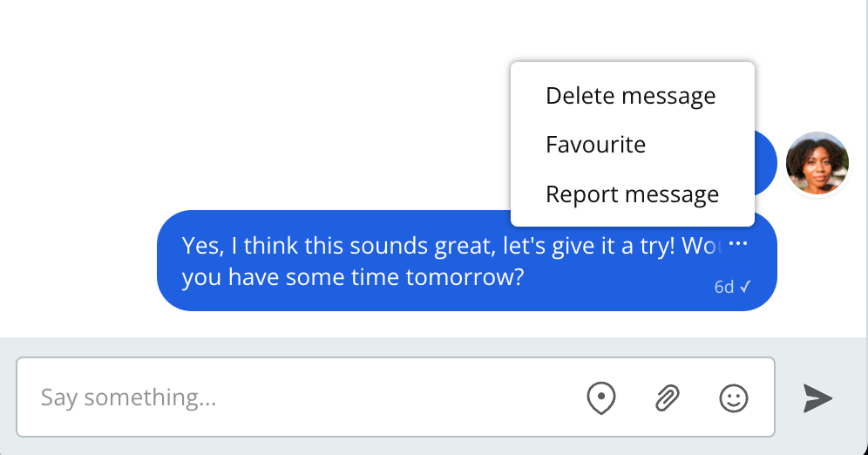Screen dimensions: 868x455
Task: Click the location pin icon
Action: pyautogui.click(x=600, y=397)
